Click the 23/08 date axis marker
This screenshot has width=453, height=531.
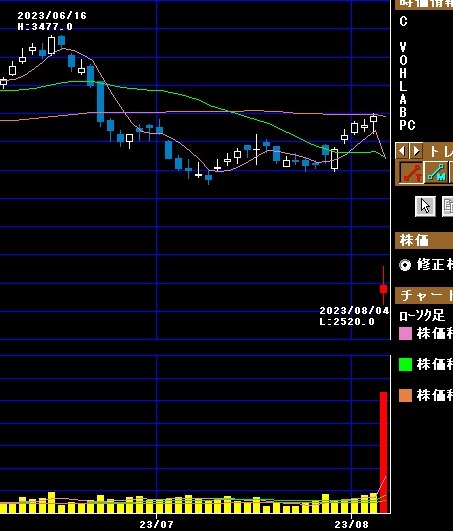(x=351, y=524)
